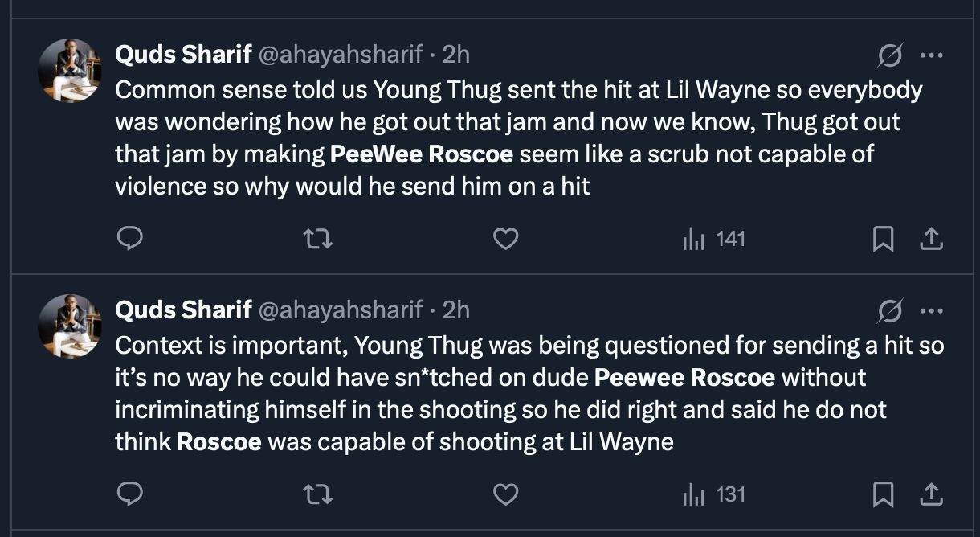Click Quds Sharif name on second tweet
This screenshot has height=537, width=980.
pyautogui.click(x=183, y=309)
